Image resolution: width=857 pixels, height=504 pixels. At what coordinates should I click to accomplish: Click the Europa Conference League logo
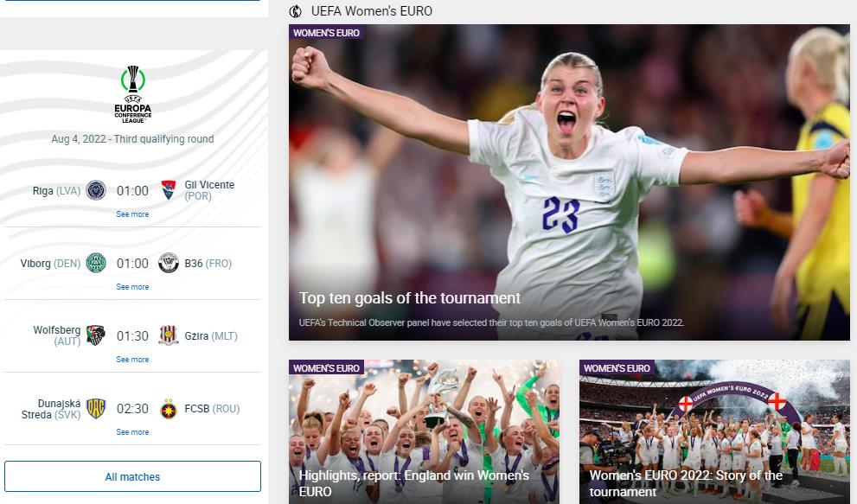click(x=133, y=94)
